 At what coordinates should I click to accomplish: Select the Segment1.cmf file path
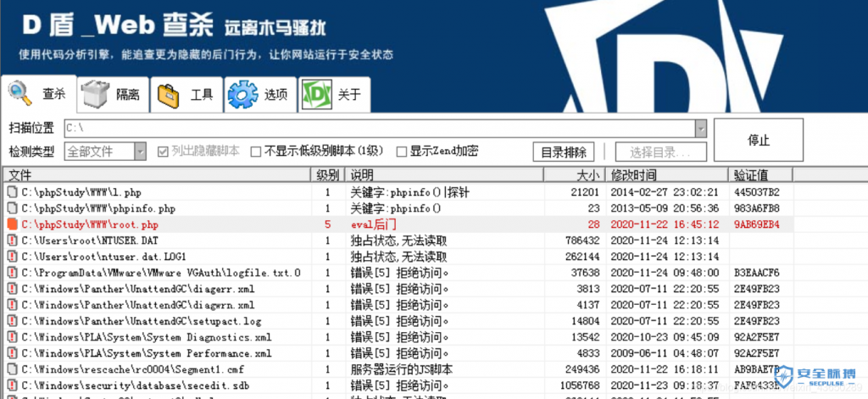pos(133,369)
